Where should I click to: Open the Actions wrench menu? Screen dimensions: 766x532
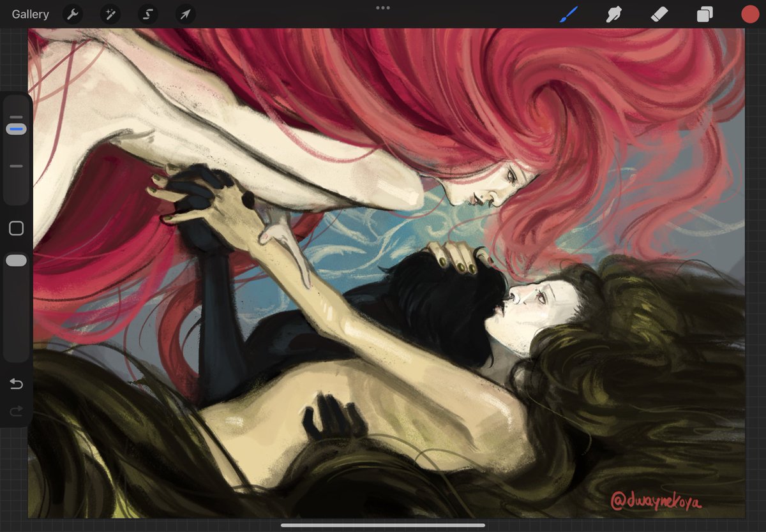[x=73, y=14]
